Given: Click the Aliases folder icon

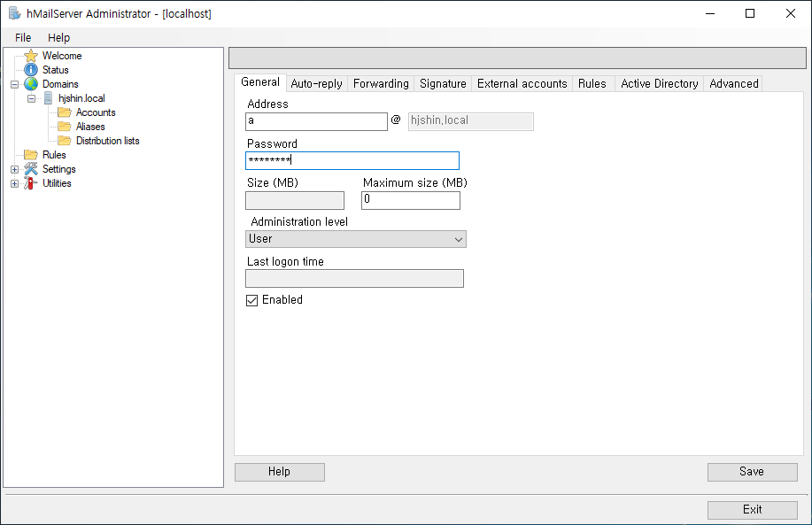Looking at the screenshot, I should click(x=65, y=127).
